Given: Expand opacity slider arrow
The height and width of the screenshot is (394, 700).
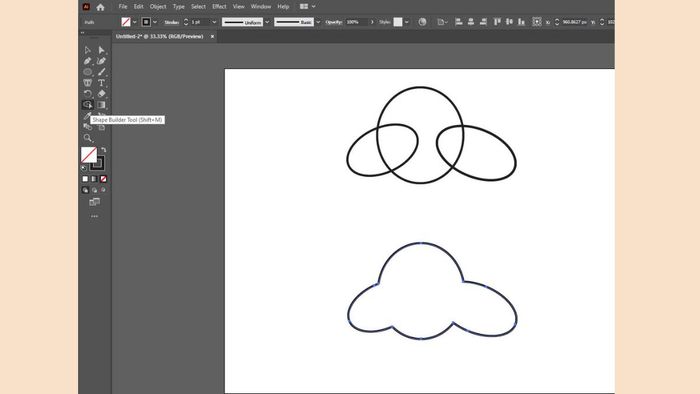Looking at the screenshot, I should (372, 22).
